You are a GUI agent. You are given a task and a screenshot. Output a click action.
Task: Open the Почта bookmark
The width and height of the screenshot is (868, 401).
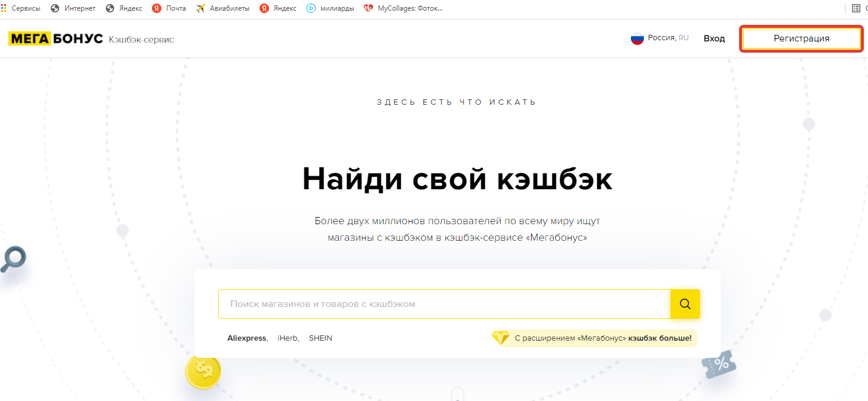coord(169,8)
